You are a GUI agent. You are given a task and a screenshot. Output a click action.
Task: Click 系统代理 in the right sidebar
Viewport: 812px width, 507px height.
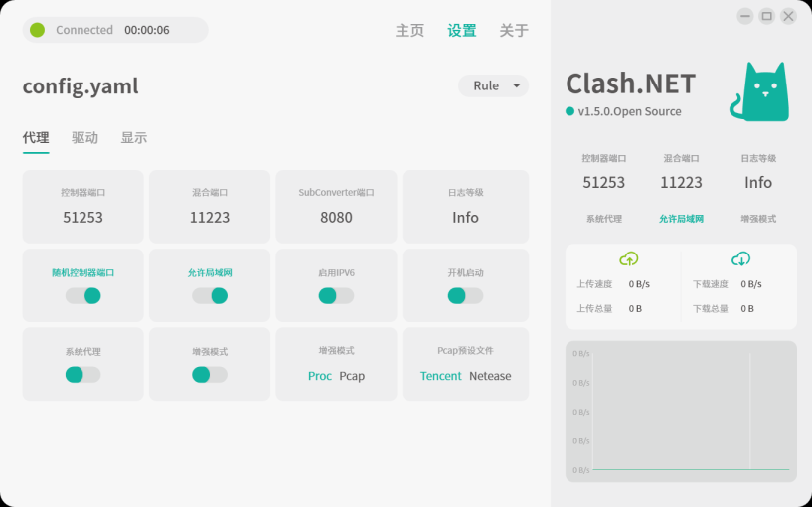604,219
